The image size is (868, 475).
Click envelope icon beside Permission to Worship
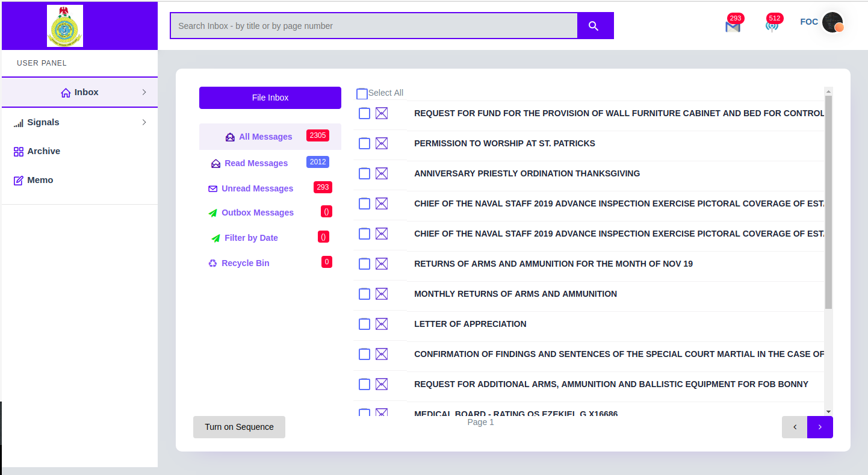click(382, 143)
